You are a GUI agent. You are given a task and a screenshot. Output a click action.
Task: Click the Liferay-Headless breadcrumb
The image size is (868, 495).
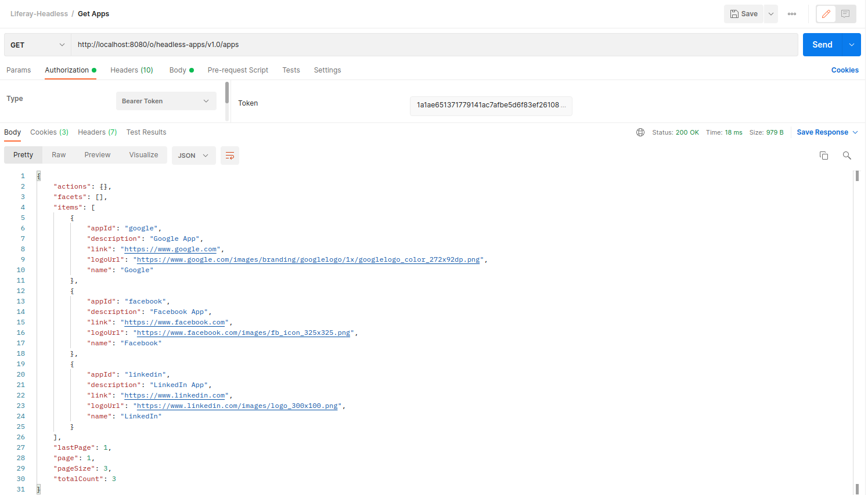point(39,14)
